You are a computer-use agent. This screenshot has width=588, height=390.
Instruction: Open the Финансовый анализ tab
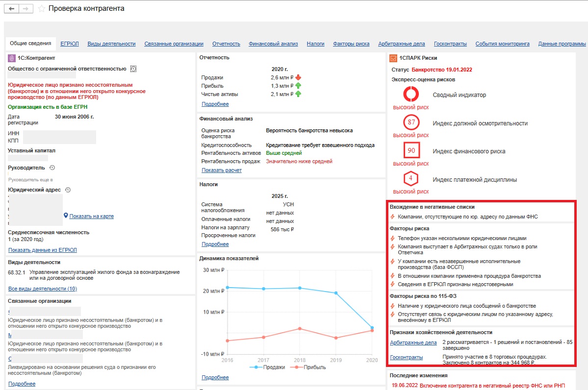273,44
